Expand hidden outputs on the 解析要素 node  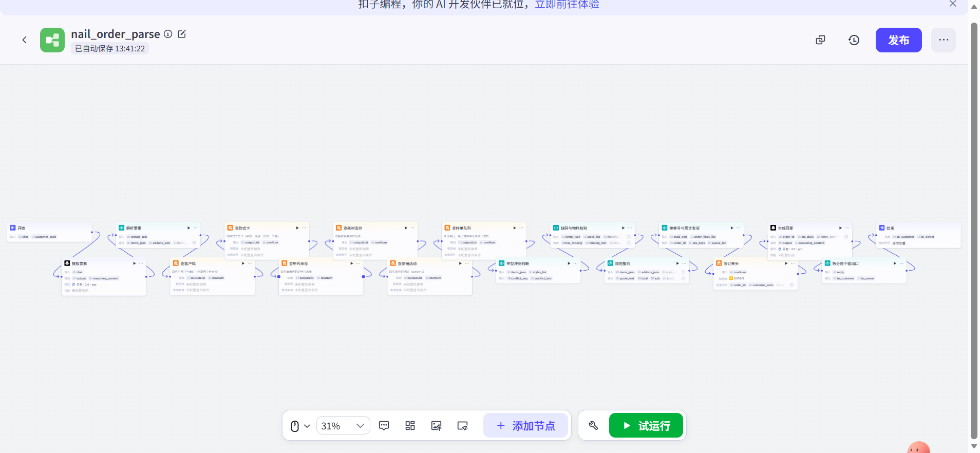tap(194, 243)
